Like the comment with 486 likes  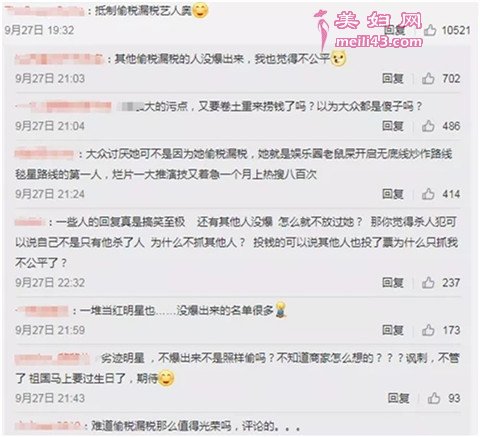point(428,126)
